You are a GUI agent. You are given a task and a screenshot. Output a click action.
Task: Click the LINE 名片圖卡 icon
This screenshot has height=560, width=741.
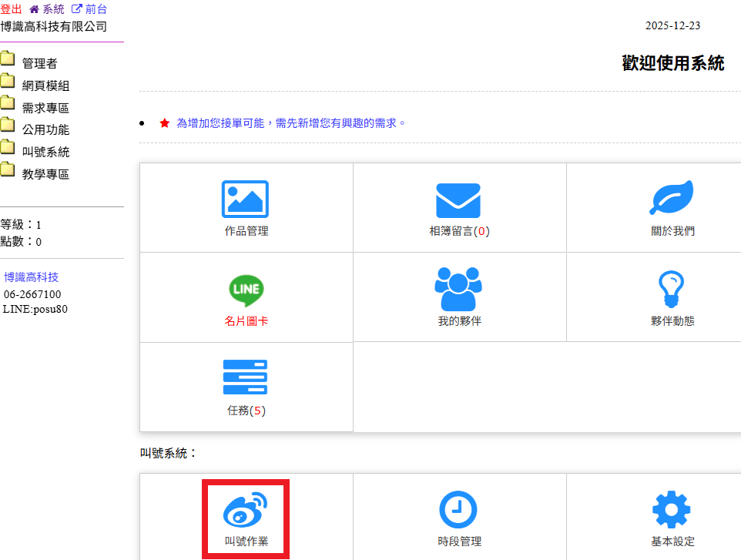pos(246,290)
